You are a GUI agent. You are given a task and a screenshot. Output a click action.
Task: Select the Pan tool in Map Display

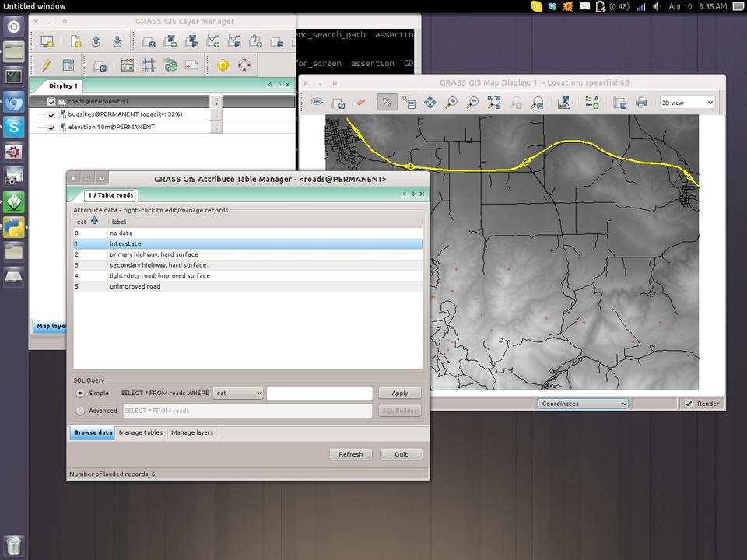[x=430, y=103]
